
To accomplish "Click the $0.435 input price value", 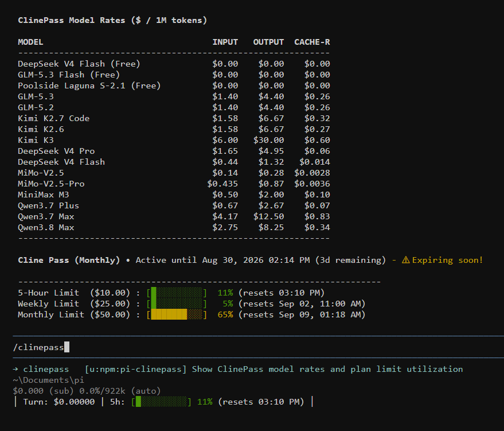I will click(222, 184).
